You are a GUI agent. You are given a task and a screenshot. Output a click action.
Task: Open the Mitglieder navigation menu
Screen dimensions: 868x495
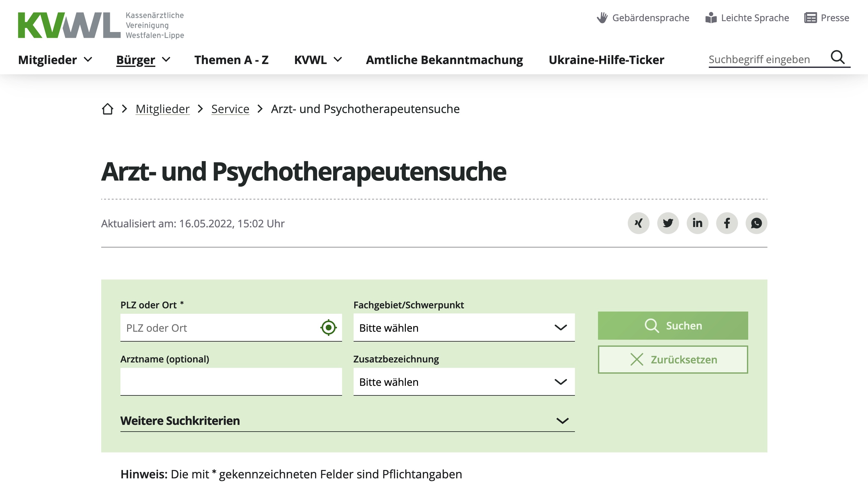point(55,60)
